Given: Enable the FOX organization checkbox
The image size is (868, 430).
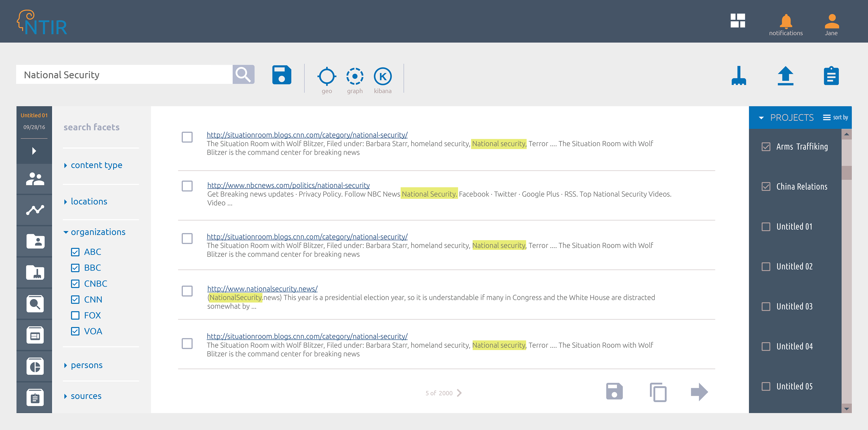Looking at the screenshot, I should tap(75, 315).
